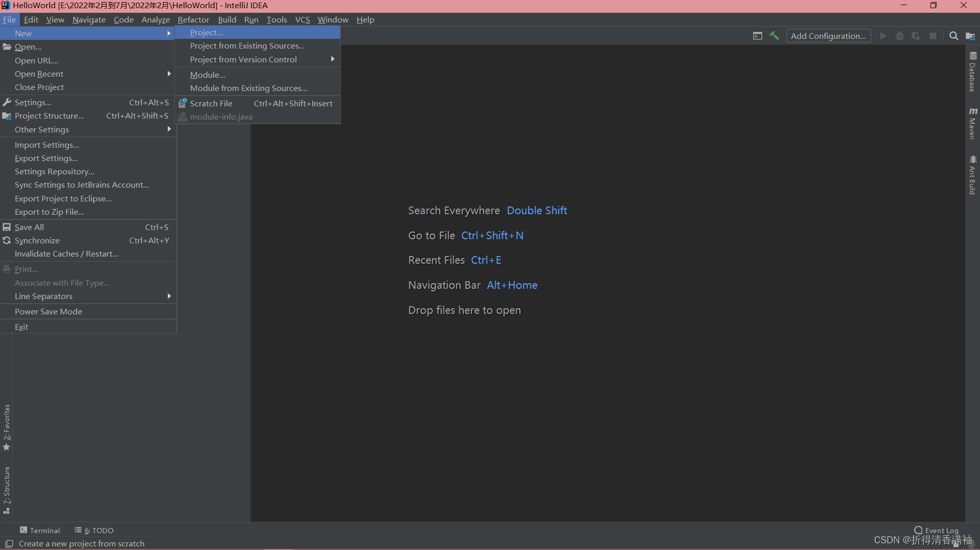Select Module... menu entry
This screenshot has width=980, height=550.
[x=258, y=75]
